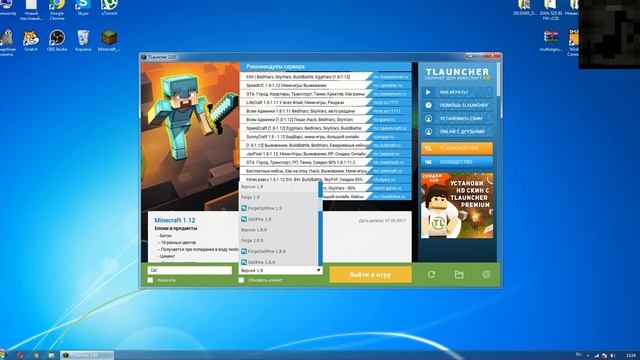The height and width of the screenshot is (360, 640).
Task: Click the TLauncher taskbar button
Action: coord(87,355)
